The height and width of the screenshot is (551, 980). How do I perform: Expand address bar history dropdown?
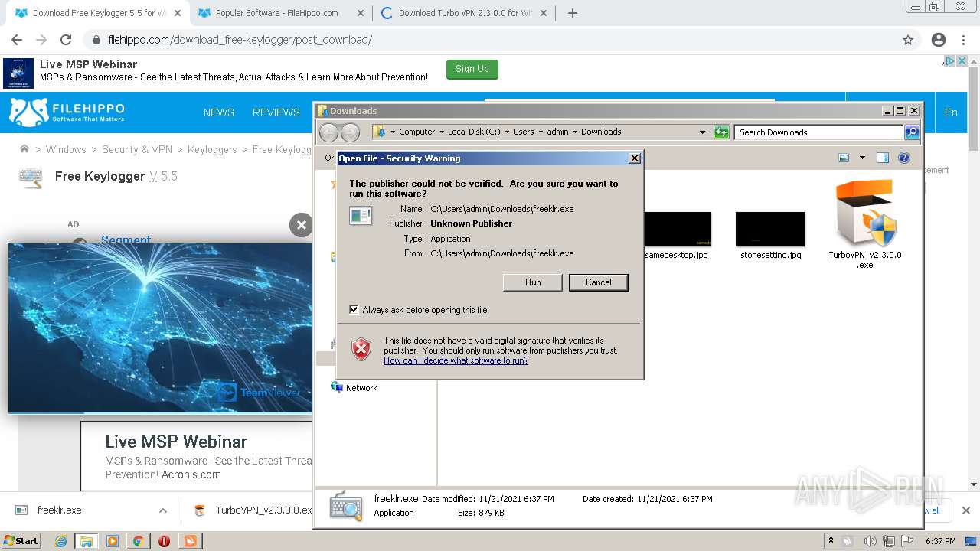702,132
